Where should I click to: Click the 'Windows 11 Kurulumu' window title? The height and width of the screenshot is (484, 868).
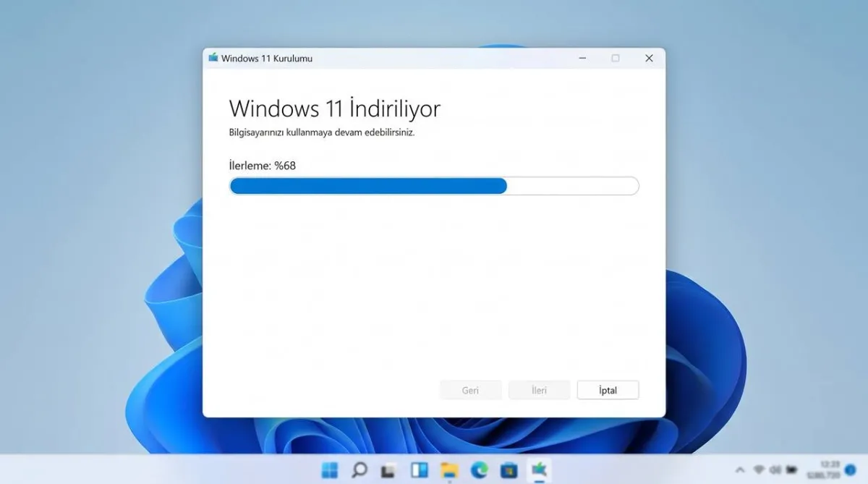click(267, 58)
